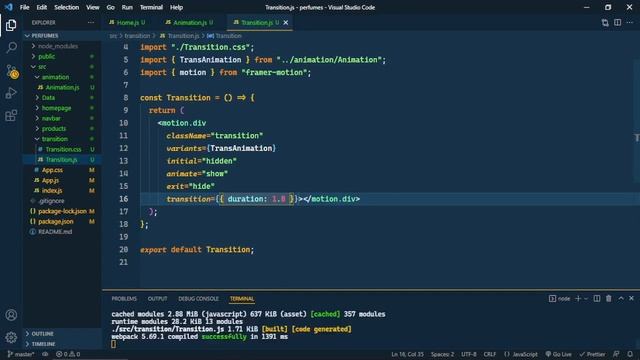640x360 pixels.
Task: Switch to the Debug Console tab
Action: [198, 299]
